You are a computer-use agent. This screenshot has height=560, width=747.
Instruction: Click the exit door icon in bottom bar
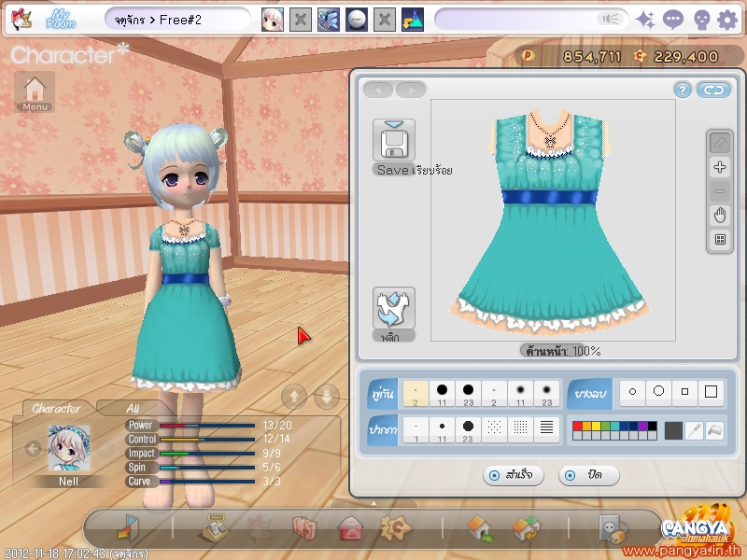[x=128, y=528]
